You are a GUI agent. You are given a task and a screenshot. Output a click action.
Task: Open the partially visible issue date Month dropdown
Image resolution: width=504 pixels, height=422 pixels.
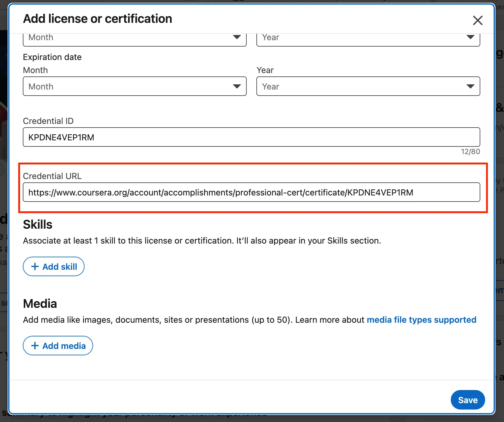coord(135,40)
